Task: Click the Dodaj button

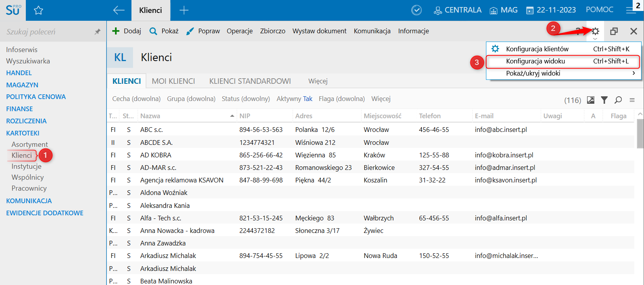Action: coord(127,31)
